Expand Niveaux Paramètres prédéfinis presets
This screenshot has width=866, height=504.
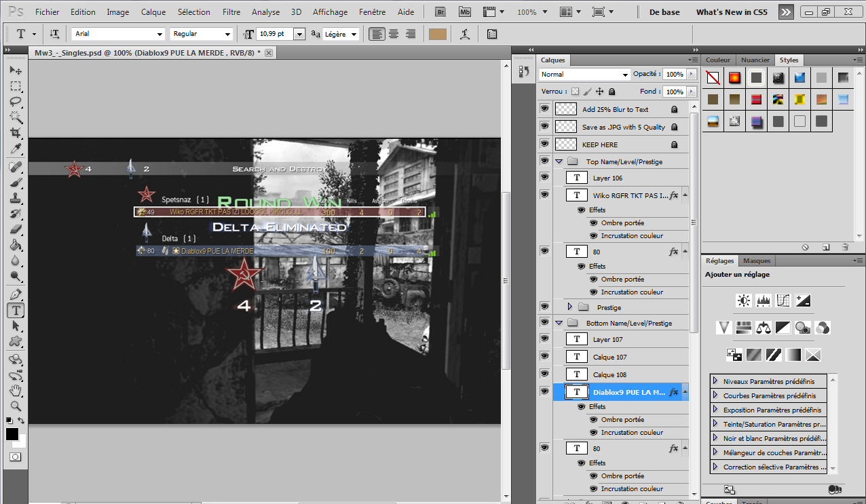tap(715, 381)
